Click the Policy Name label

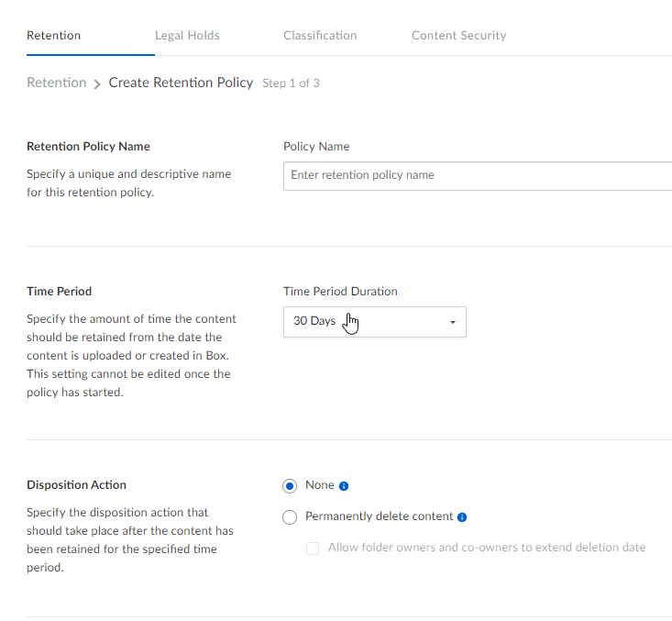(316, 147)
